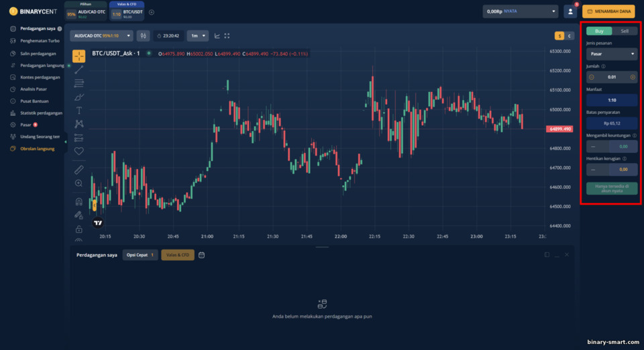
Task: Open Undang Seorang teman in the sidebar
Action: point(40,137)
